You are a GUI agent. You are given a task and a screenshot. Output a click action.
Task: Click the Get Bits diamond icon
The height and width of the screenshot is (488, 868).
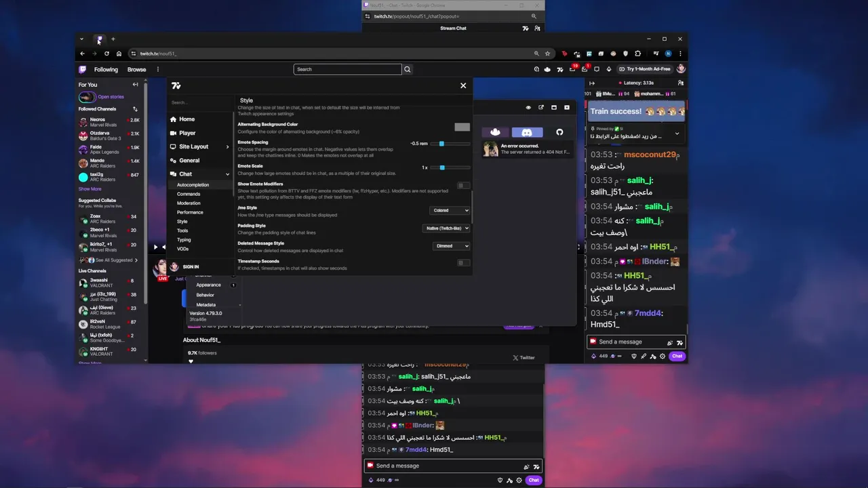pos(608,69)
